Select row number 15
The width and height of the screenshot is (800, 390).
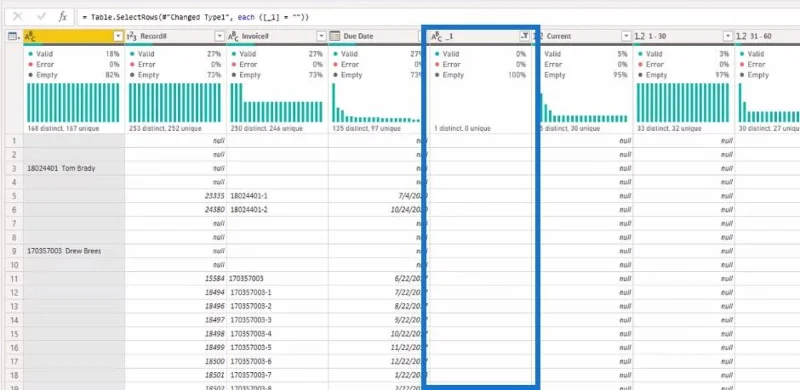(14, 334)
